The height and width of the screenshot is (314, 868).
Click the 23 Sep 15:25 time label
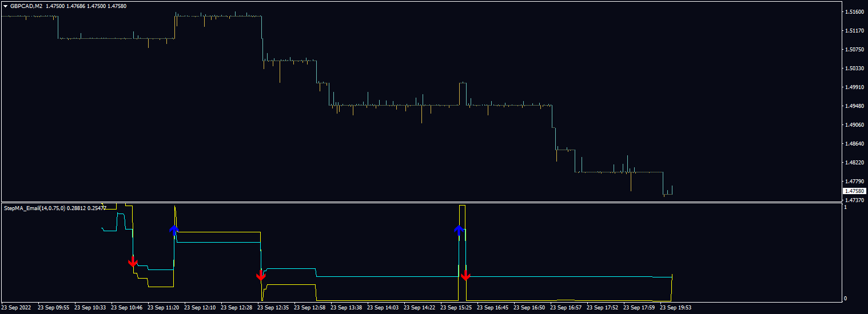[456, 307]
